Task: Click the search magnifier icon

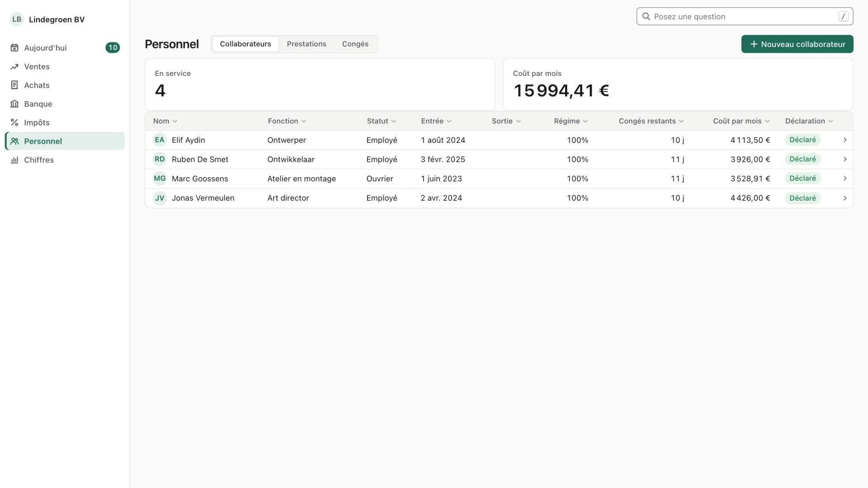Action: coord(646,17)
